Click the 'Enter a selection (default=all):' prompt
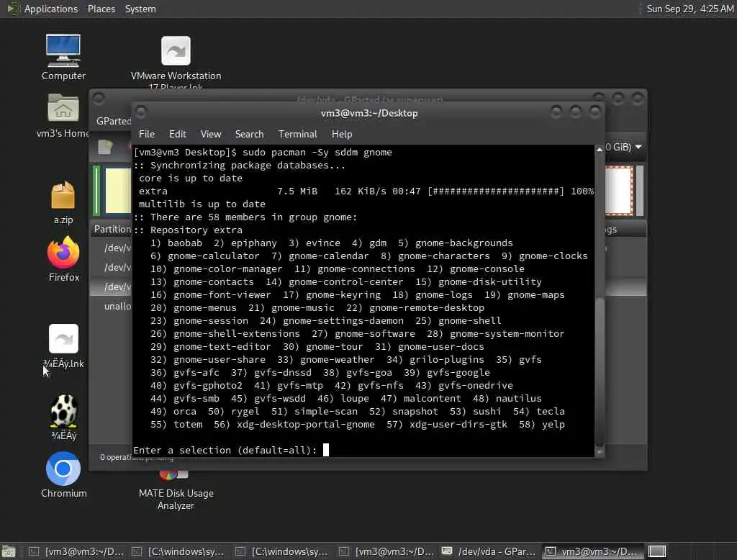The image size is (737, 560). [x=225, y=450]
